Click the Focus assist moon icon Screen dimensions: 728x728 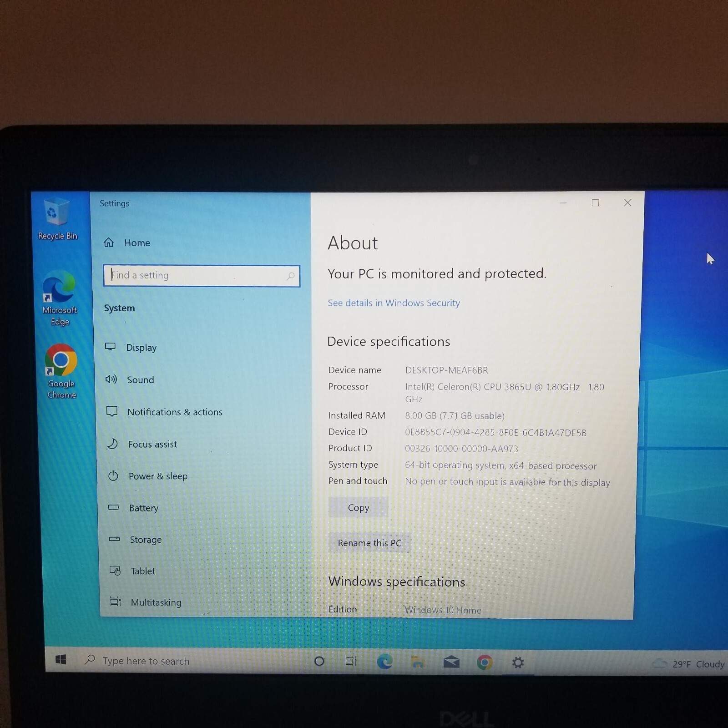pyautogui.click(x=112, y=444)
